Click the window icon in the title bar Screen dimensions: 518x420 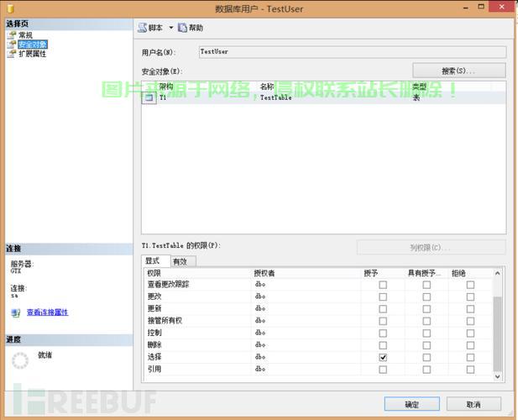[9, 8]
